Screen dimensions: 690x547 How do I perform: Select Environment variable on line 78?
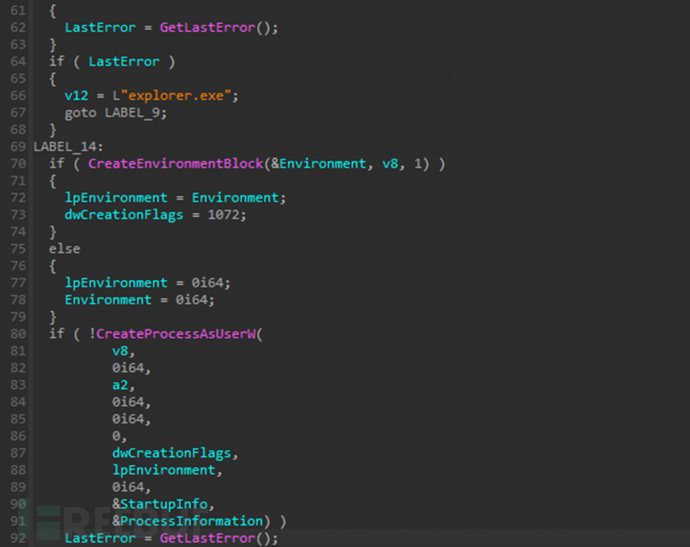(108, 299)
